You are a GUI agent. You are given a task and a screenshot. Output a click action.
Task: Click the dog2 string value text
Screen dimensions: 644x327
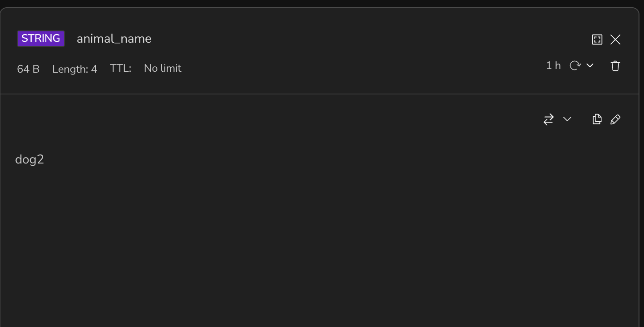click(30, 160)
